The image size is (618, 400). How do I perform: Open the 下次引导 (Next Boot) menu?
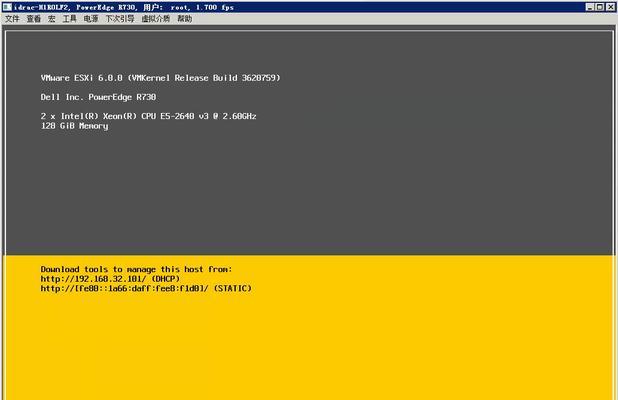pyautogui.click(x=120, y=19)
